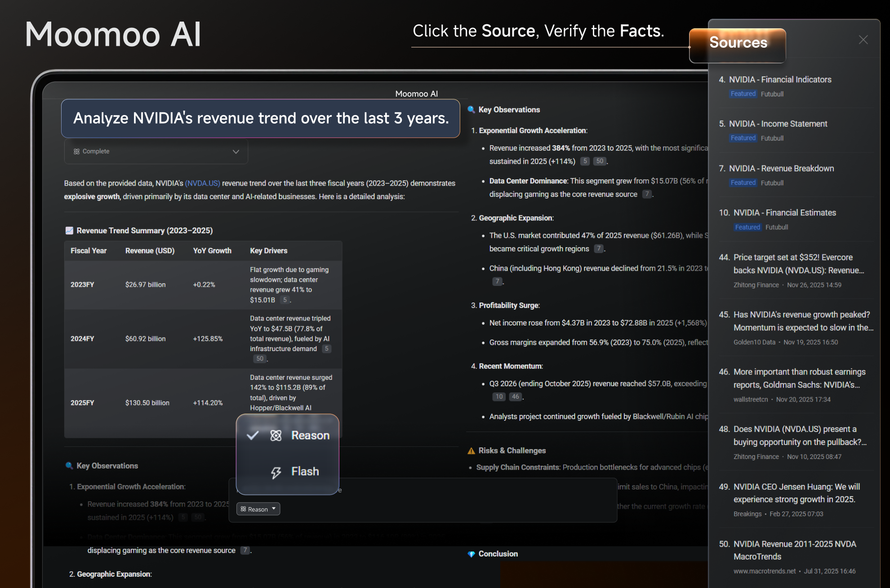Click the chat input field above Reason selector

point(423,490)
